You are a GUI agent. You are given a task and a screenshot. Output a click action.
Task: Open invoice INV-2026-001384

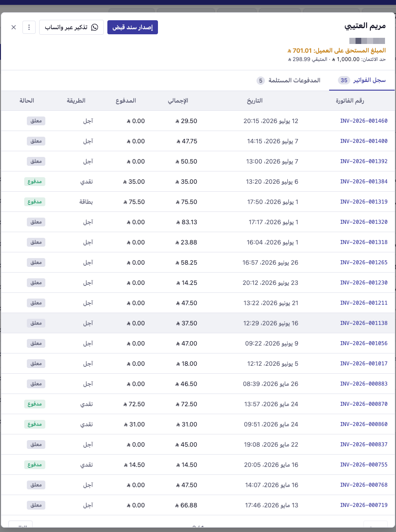click(364, 182)
